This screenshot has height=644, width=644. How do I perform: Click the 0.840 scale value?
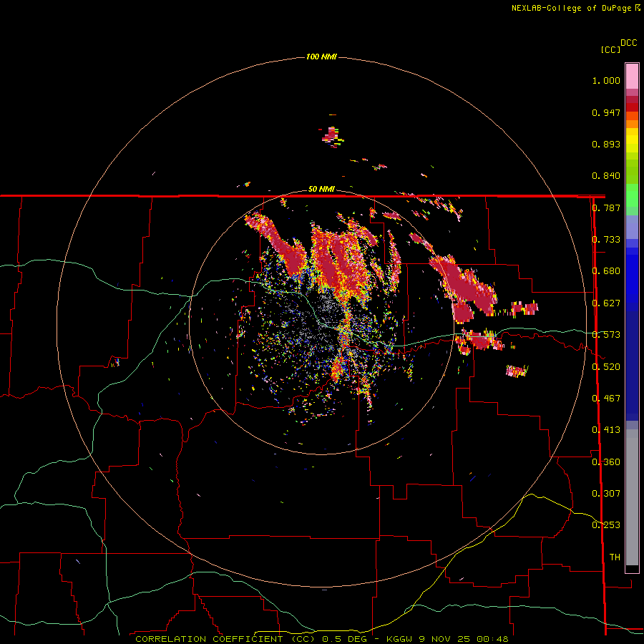click(x=606, y=176)
